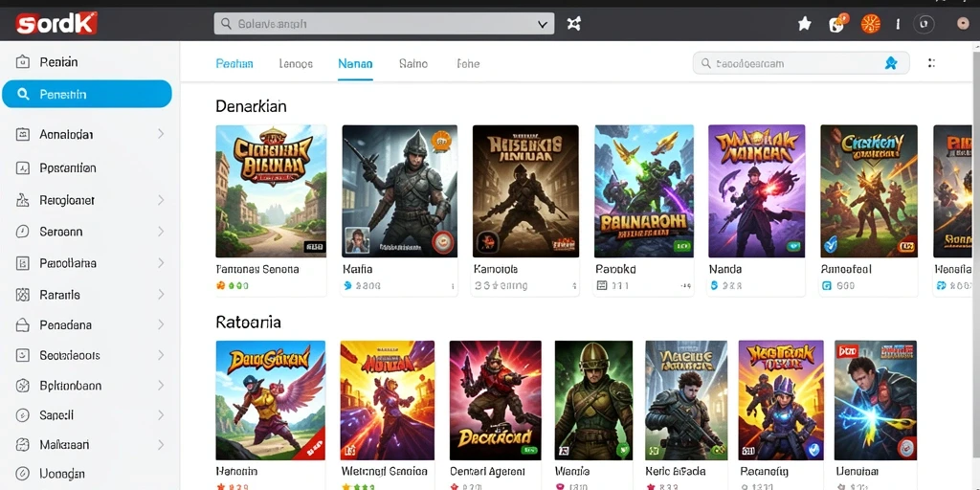980x490 pixels.
Task: Click the circular power icon in header
Action: 924,24
